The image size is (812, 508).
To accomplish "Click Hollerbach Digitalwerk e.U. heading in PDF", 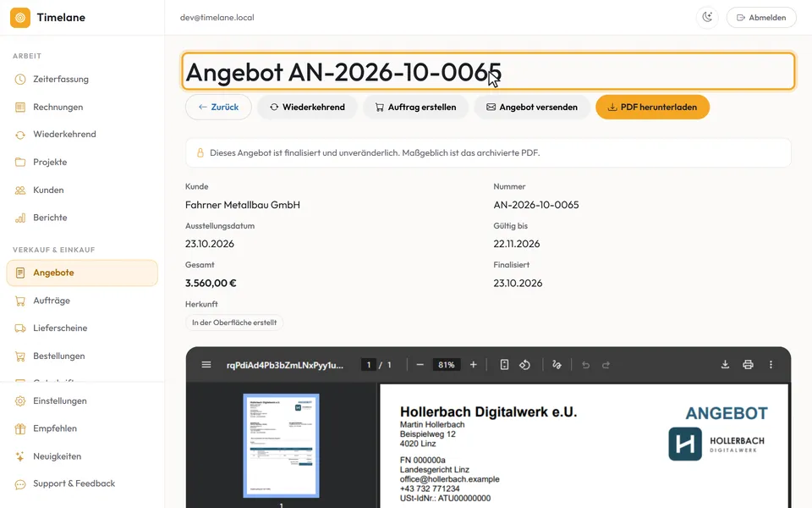I will click(x=488, y=411).
